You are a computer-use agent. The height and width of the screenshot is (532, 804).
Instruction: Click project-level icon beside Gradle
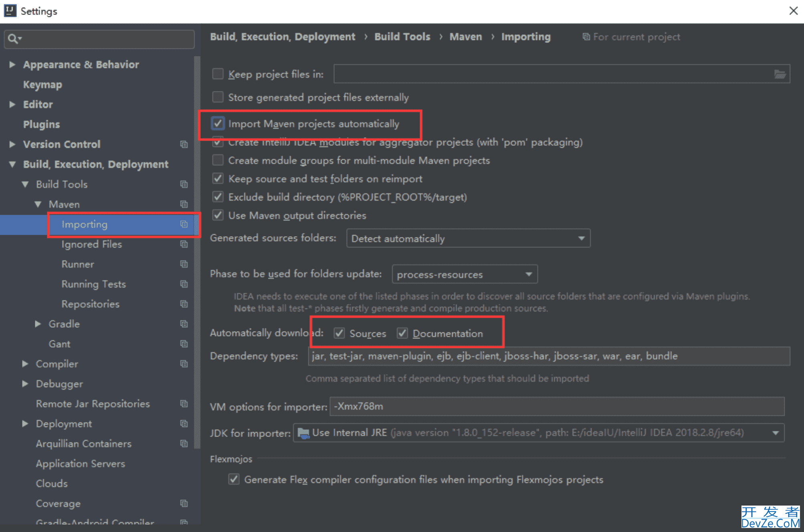184,324
